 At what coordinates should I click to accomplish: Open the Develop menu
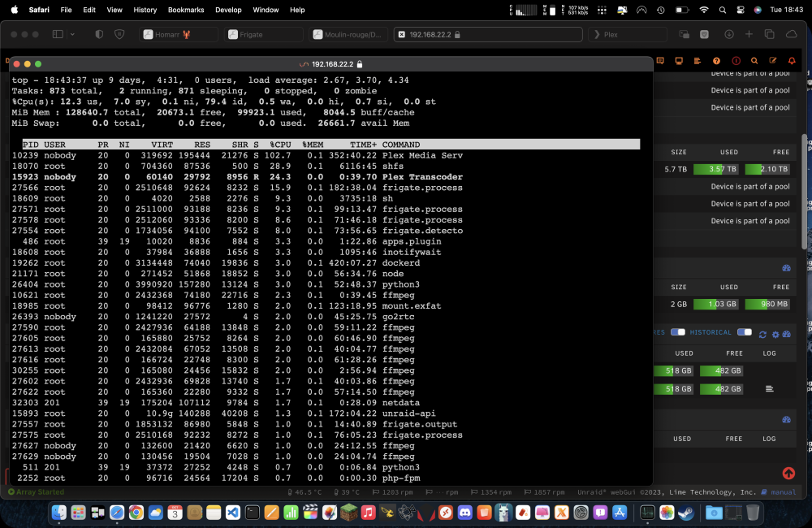[228, 10]
